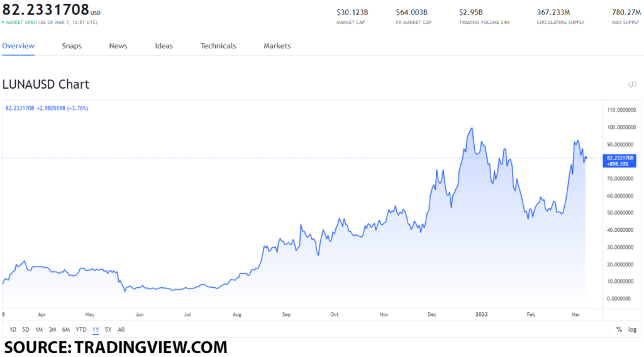Toggle log scale on the chart
Image resolution: width=644 pixels, height=357 pixels.
(x=633, y=329)
